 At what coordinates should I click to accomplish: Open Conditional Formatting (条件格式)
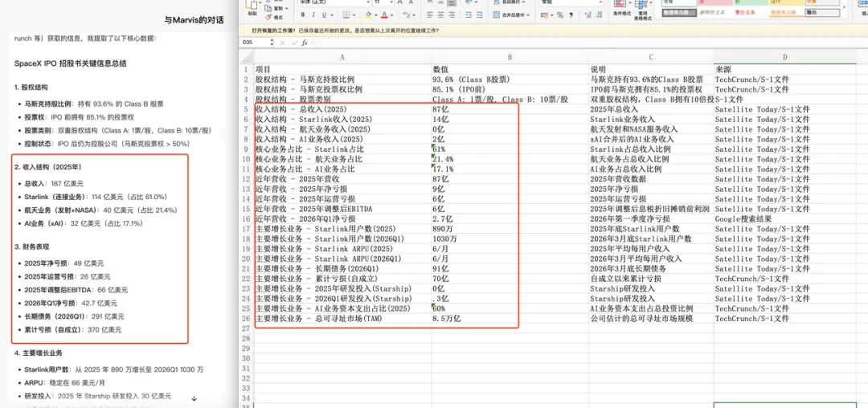click(622, 9)
